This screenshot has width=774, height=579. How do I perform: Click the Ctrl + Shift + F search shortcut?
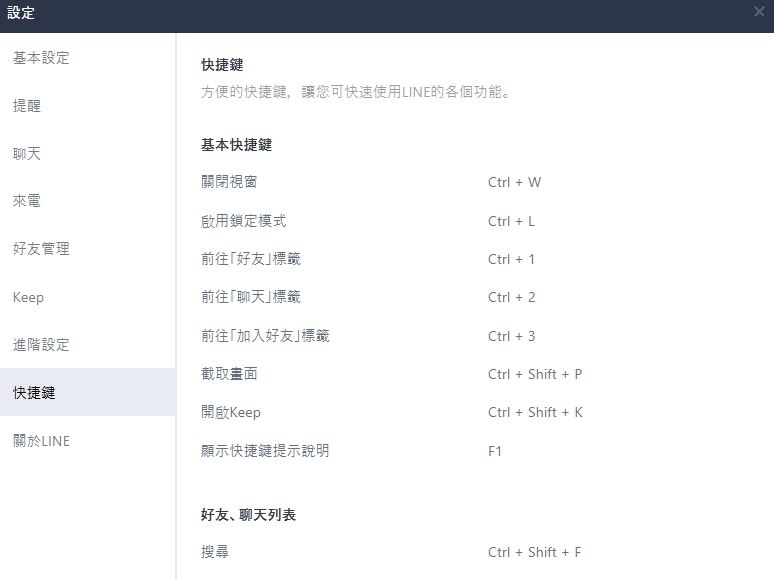pyautogui.click(x=534, y=552)
